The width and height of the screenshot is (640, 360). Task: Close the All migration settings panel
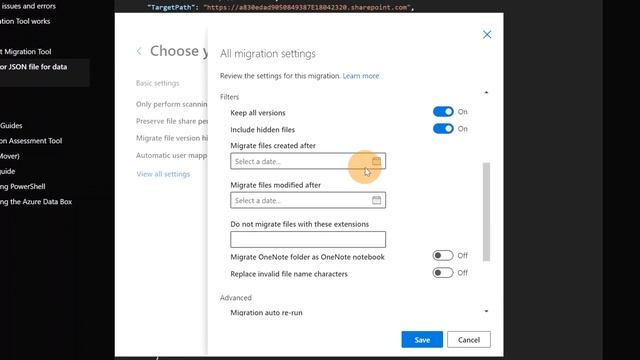coord(487,35)
